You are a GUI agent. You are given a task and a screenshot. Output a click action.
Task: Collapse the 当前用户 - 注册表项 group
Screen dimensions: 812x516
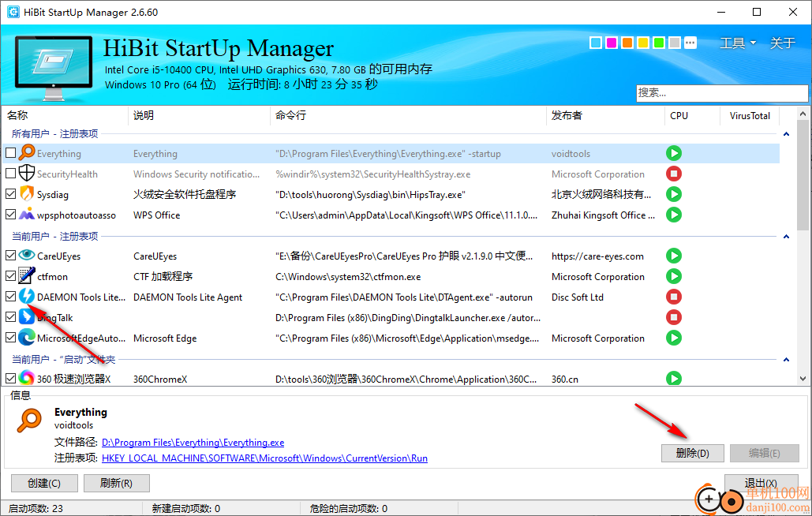pos(786,237)
